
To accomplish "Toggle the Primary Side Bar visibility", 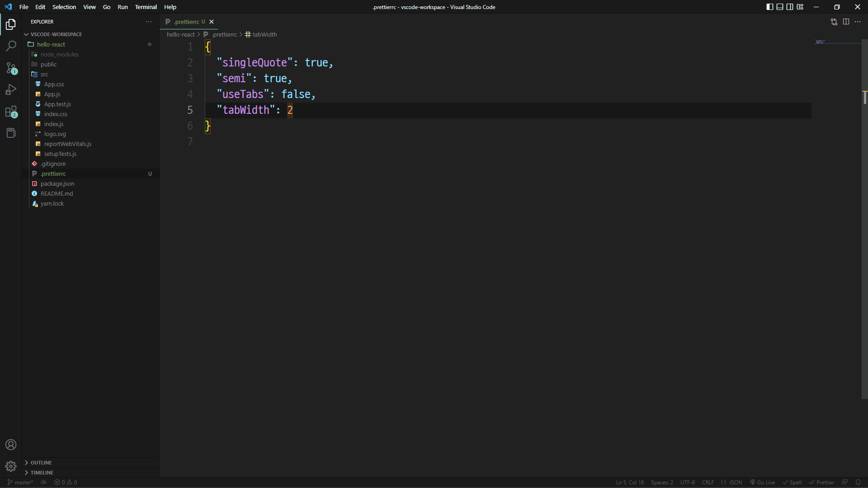I will click(x=770, y=7).
